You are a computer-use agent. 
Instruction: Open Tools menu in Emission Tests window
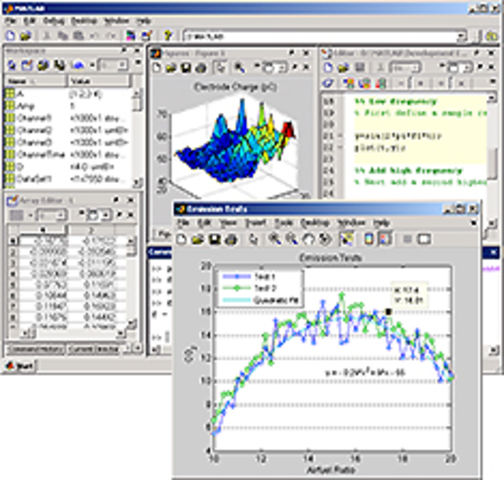tap(284, 223)
